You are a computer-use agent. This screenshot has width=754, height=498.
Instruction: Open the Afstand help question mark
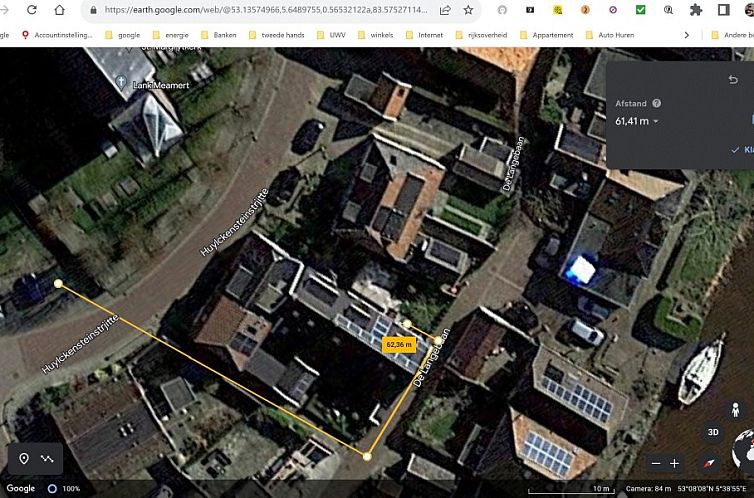tap(656, 103)
